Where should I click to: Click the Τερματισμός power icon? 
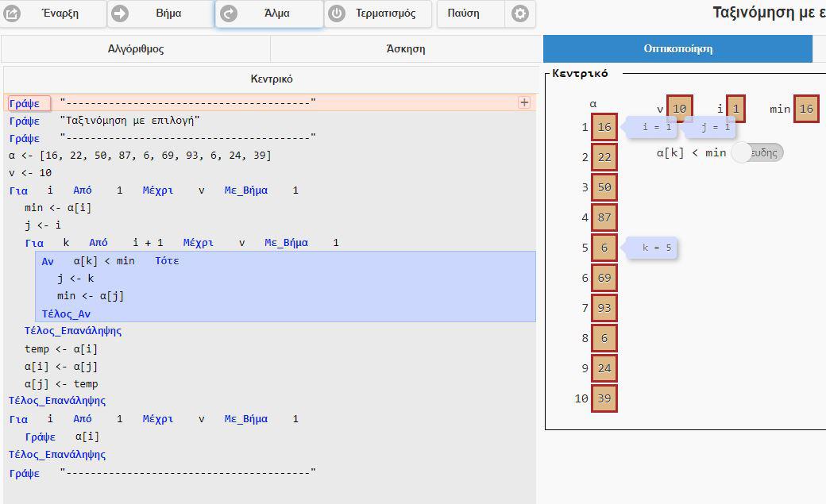[337, 13]
